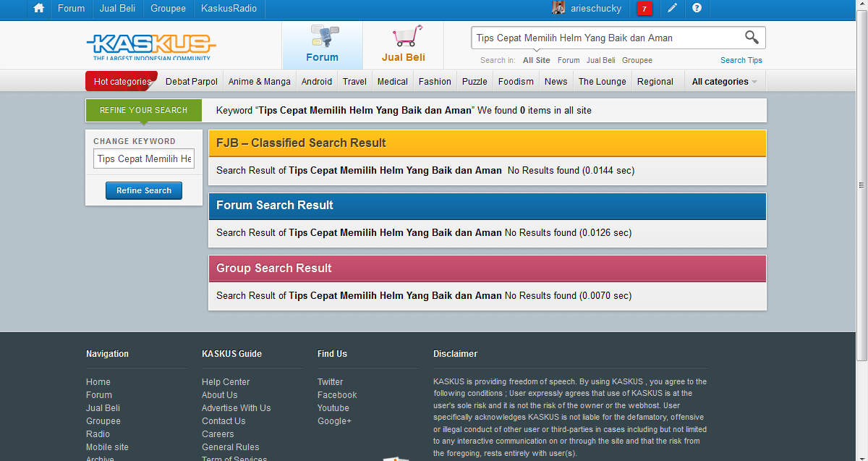Open the footer Mobile site link

107,447
